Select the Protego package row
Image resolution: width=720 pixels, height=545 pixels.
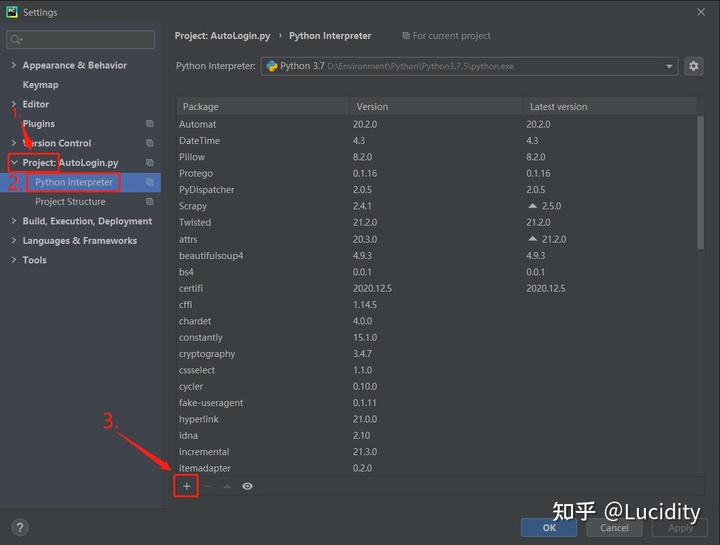[x=437, y=173]
